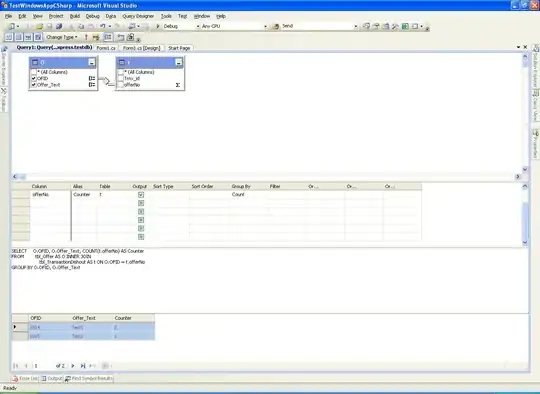540x394 pixels.
Task: Click the Sort Type column header
Action: coord(170,186)
